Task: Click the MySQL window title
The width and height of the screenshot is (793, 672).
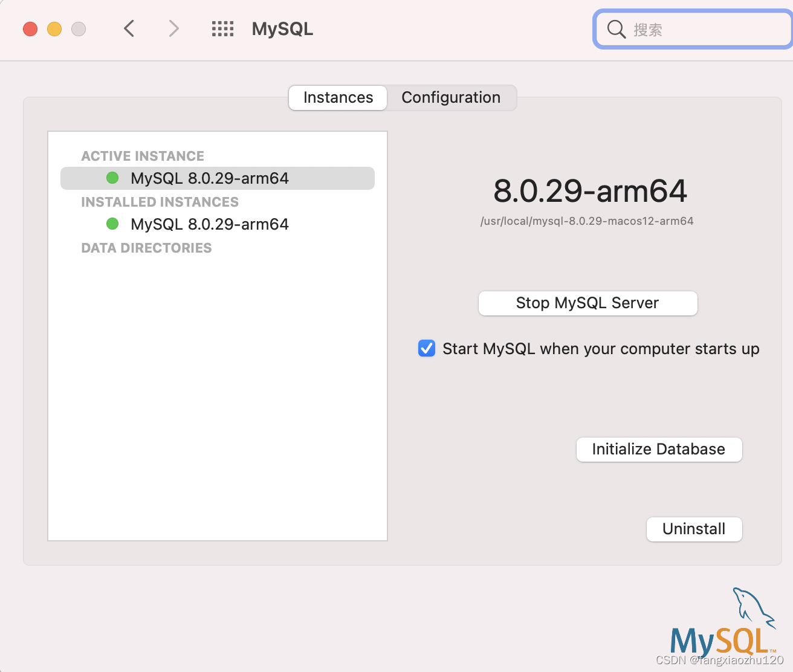Action: [x=282, y=29]
